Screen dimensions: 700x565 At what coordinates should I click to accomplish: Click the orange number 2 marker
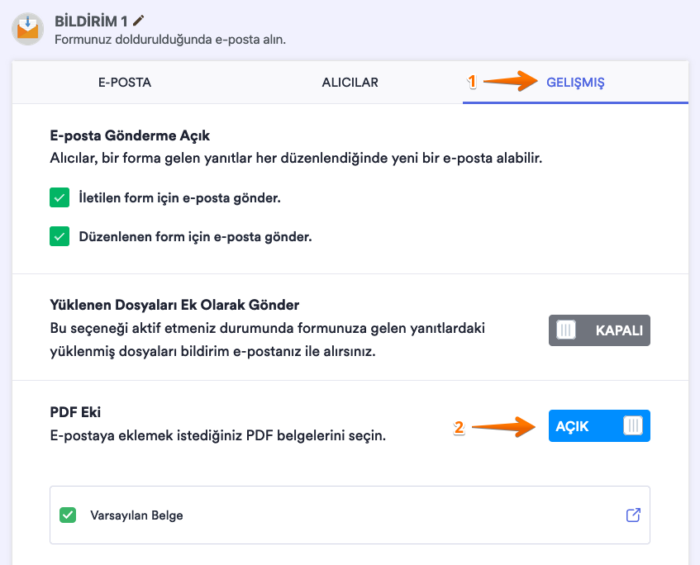tap(459, 428)
